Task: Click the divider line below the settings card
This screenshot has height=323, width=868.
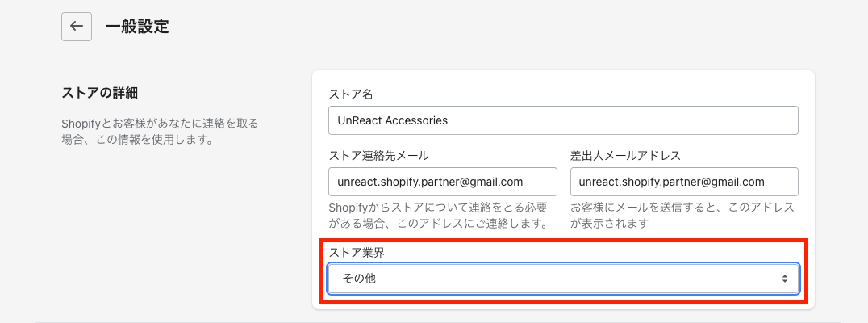Action: click(434, 321)
